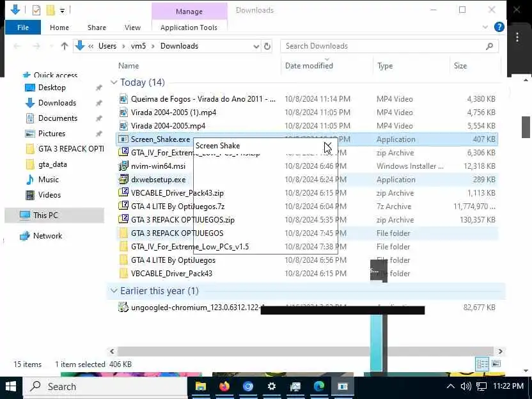Switch to Details view layout button

tap(482, 364)
